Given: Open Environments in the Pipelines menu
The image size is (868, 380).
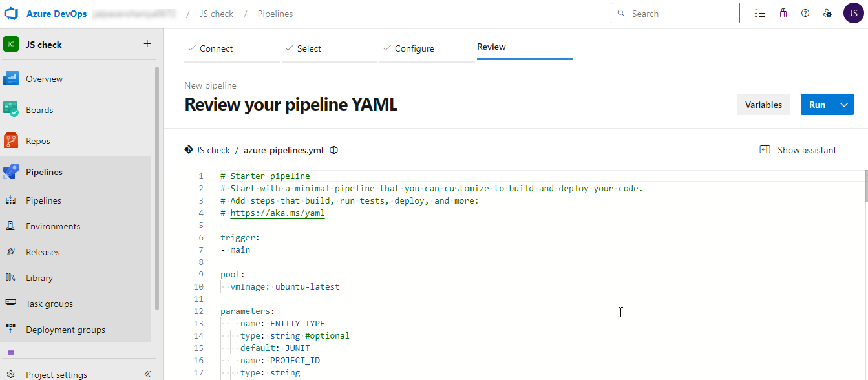Looking at the screenshot, I should [53, 226].
